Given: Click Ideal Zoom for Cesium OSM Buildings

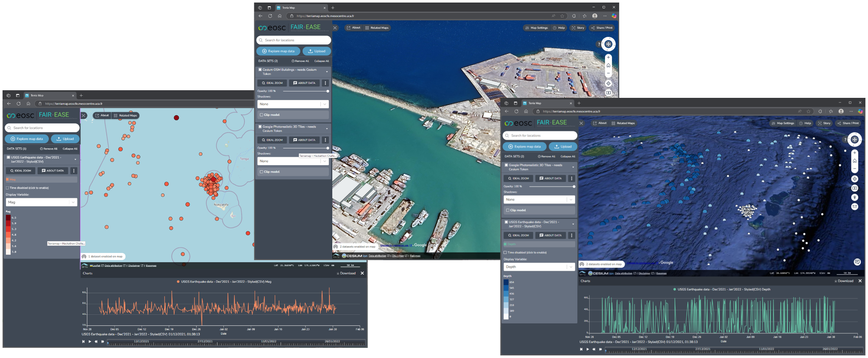Looking at the screenshot, I should tap(272, 83).
